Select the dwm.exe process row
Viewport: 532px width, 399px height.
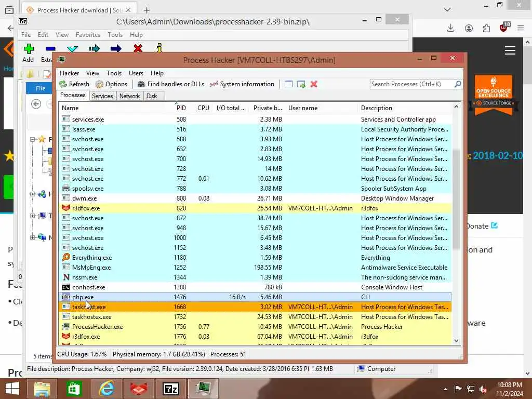(x=255, y=198)
